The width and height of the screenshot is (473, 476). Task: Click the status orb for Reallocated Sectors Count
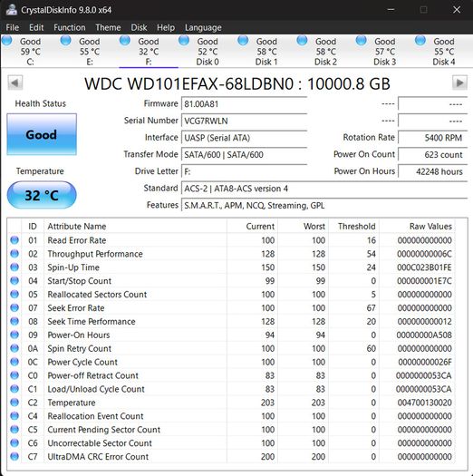click(x=14, y=294)
